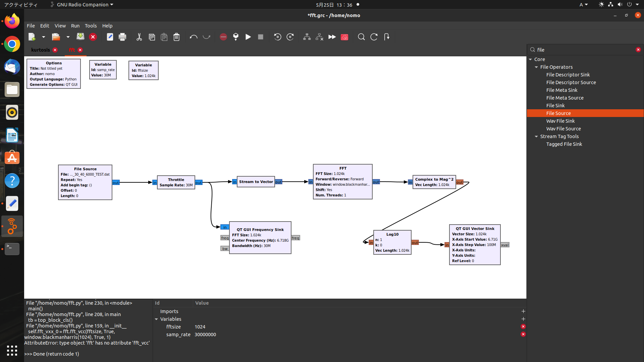Click the Generate flow graph icon
Image resolution: width=644 pixels, height=362 pixels.
click(x=236, y=37)
